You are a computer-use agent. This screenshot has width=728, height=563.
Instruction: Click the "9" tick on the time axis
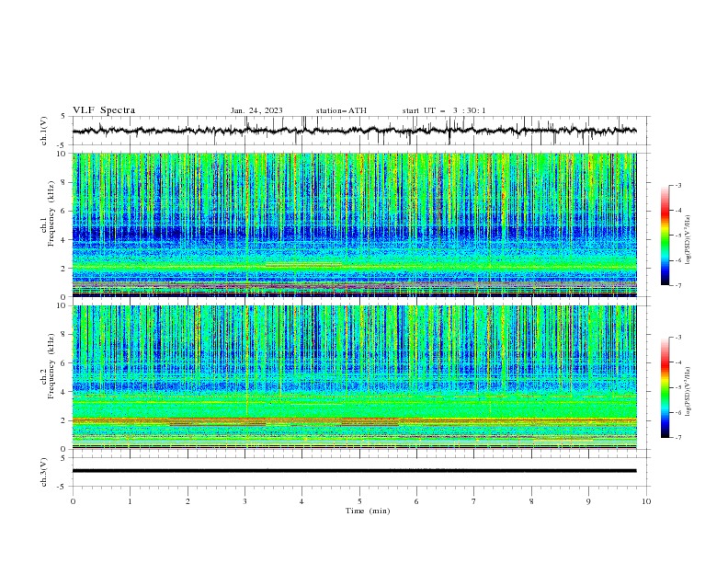(x=588, y=501)
